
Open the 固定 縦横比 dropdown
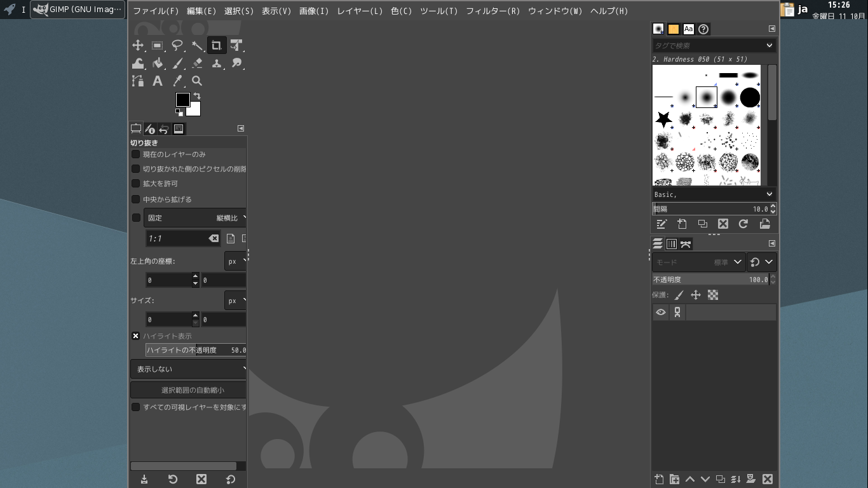point(196,218)
